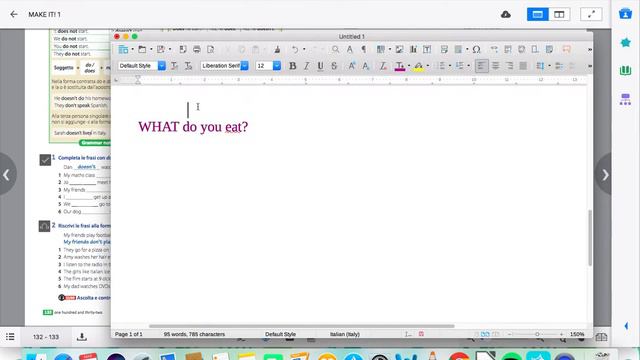Run the Spelling check icon
Screen dimensions: 640x360
[350, 49]
